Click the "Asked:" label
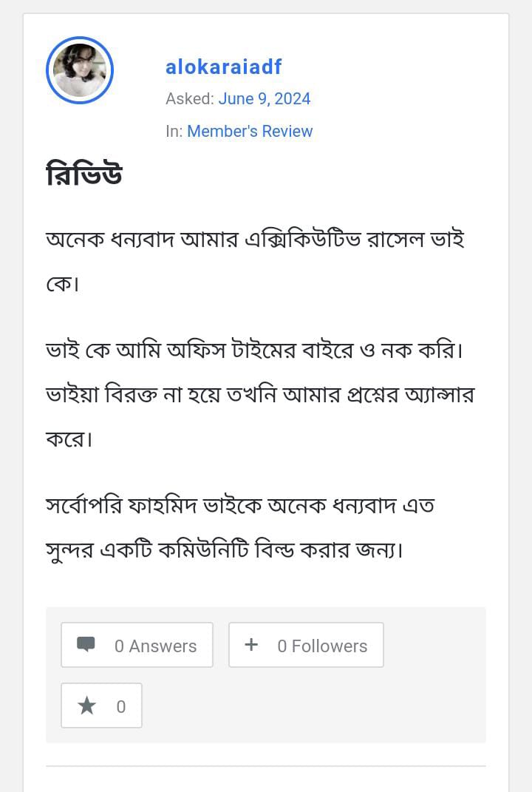 click(x=190, y=99)
